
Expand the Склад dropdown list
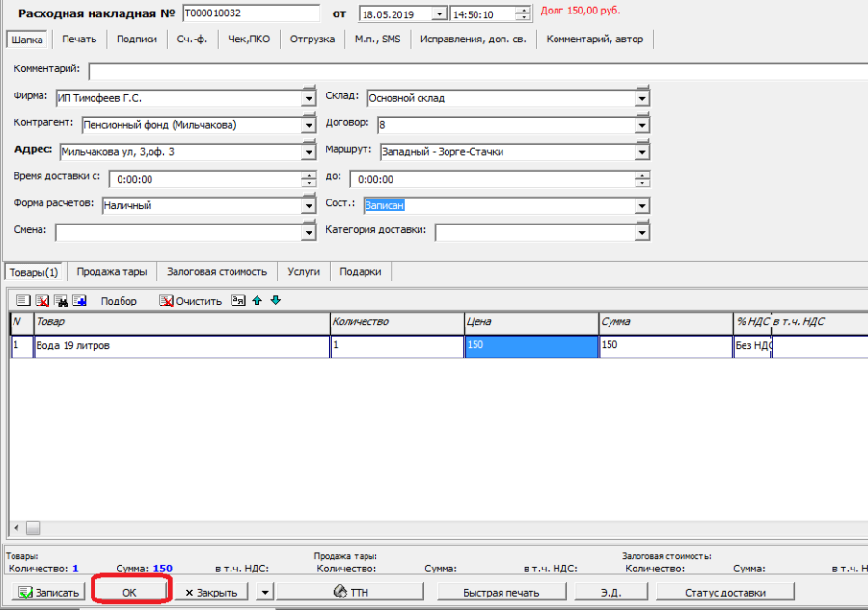point(642,98)
